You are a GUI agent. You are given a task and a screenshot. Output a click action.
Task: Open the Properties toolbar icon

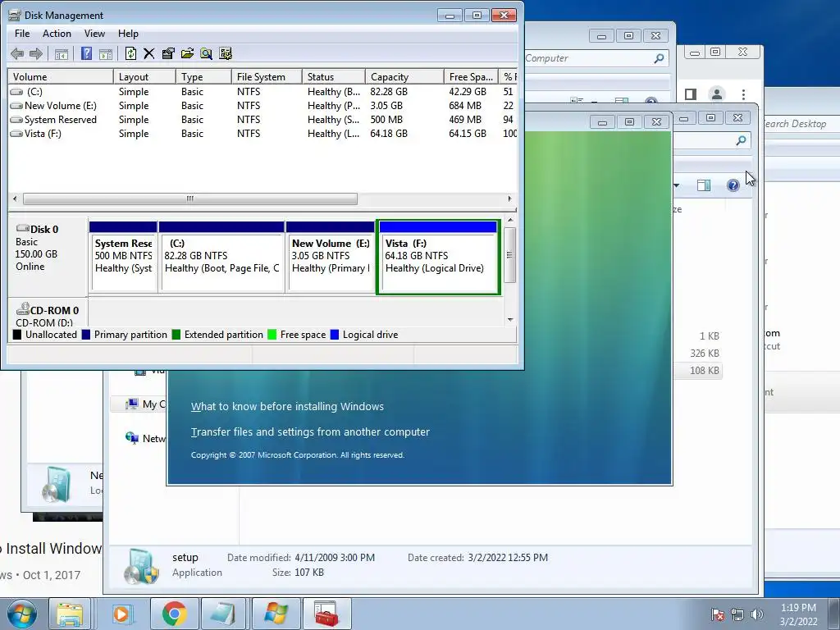point(168,53)
